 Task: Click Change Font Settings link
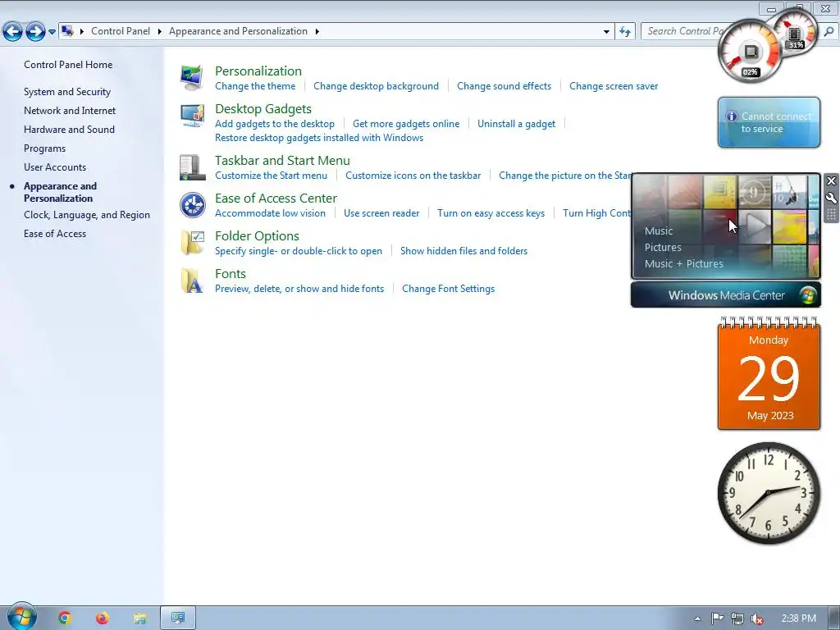point(449,289)
